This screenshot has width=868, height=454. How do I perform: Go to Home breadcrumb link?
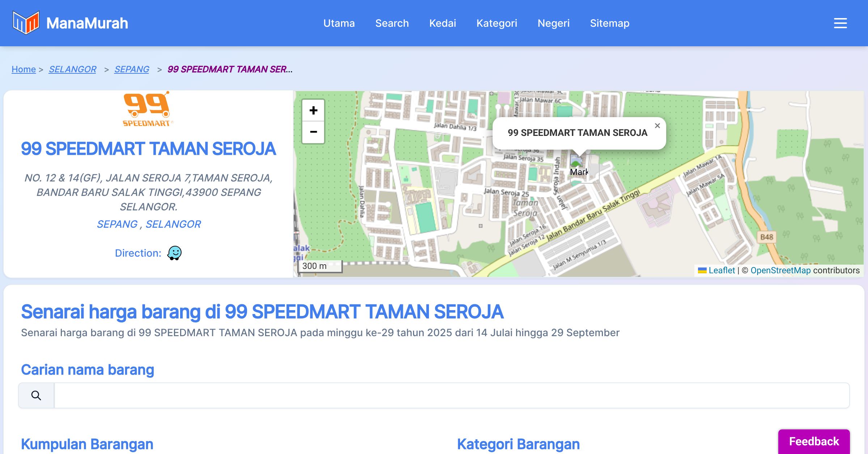point(24,69)
